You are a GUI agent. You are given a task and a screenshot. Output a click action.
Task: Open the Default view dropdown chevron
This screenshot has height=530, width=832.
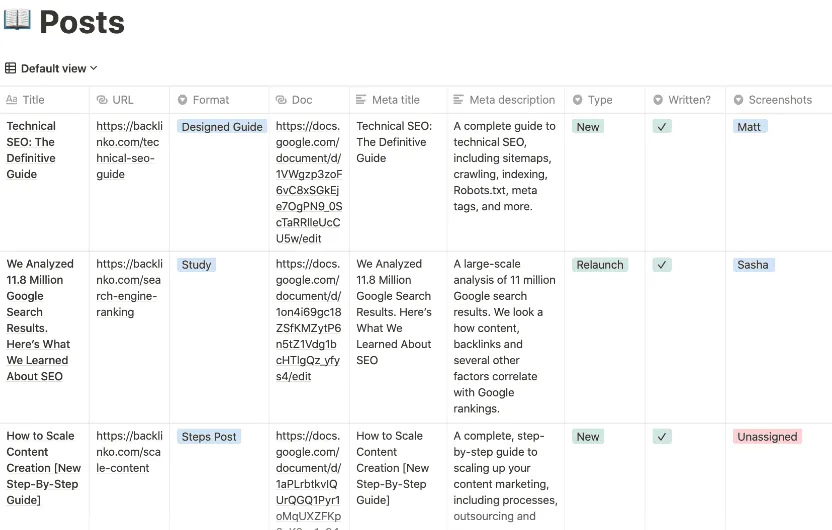click(x=94, y=68)
